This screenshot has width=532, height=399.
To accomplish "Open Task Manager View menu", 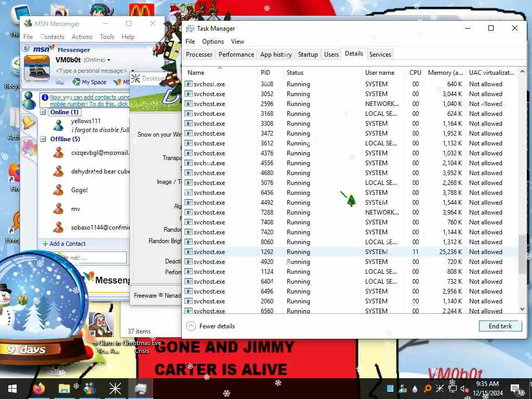I will pyautogui.click(x=237, y=42).
